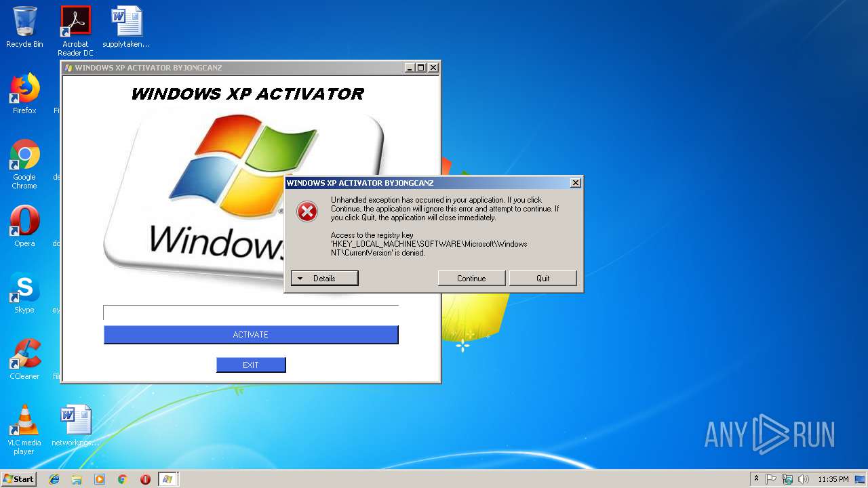Click the registry key access denied message
This screenshot has width=868, height=488.
click(x=429, y=244)
